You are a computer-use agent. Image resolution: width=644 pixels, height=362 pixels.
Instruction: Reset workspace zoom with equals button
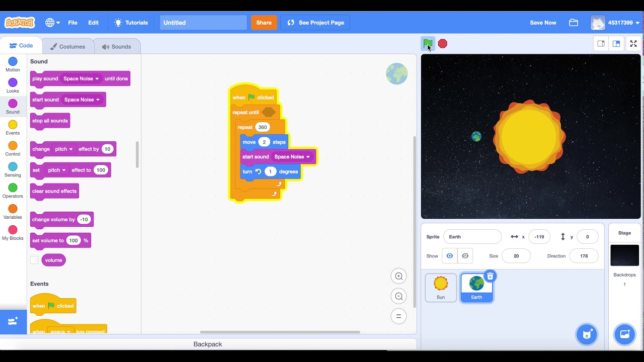[399, 316]
